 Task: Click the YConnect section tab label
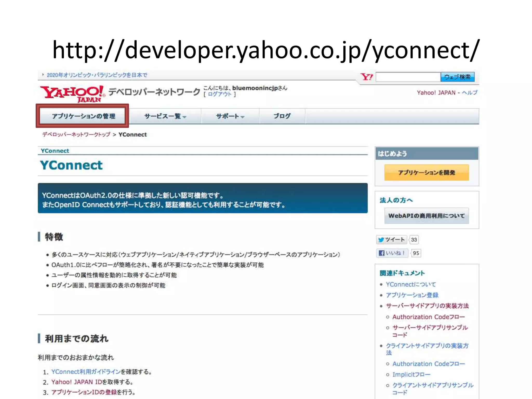pyautogui.click(x=55, y=151)
